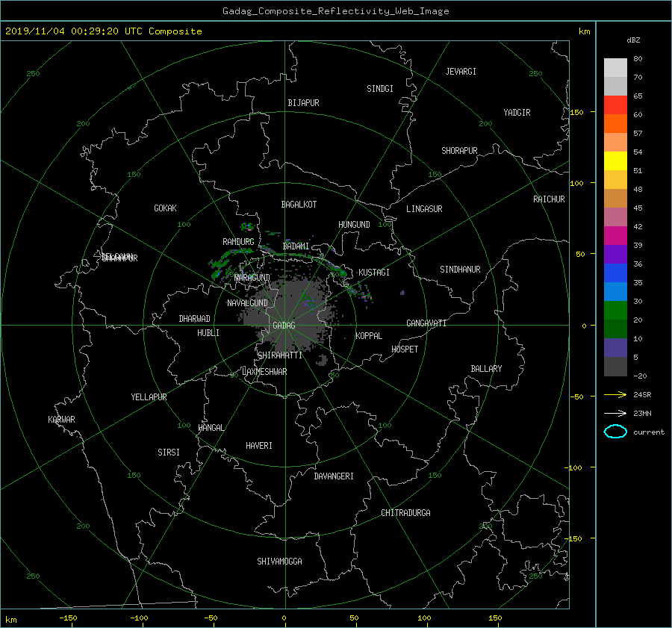
Task: Click the NAVALGUND city label
Action: point(247,303)
